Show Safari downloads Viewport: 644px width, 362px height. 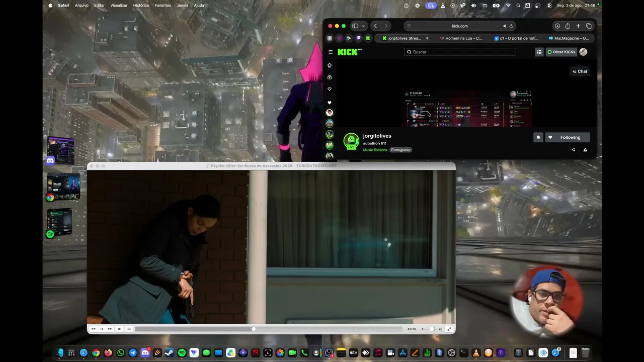pyautogui.click(x=557, y=26)
